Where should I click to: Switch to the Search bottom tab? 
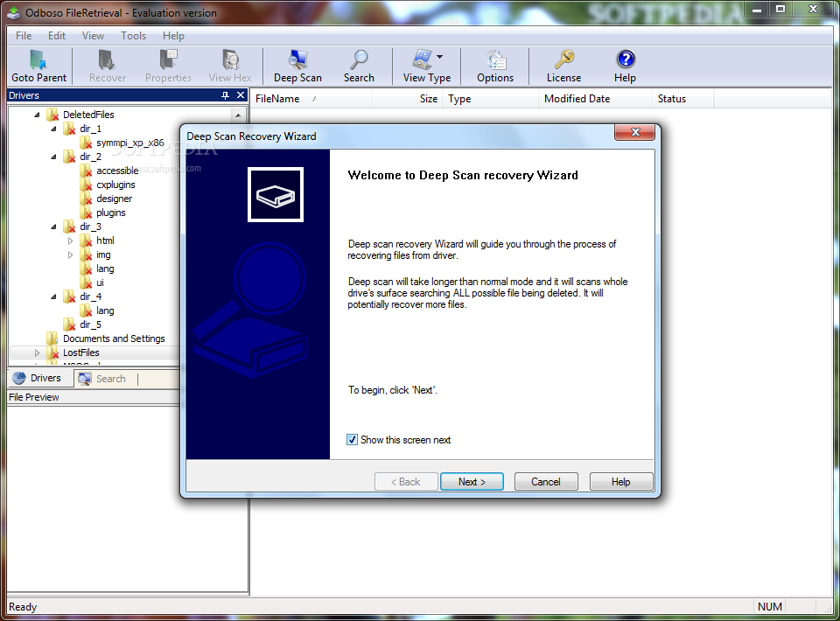[x=101, y=379]
